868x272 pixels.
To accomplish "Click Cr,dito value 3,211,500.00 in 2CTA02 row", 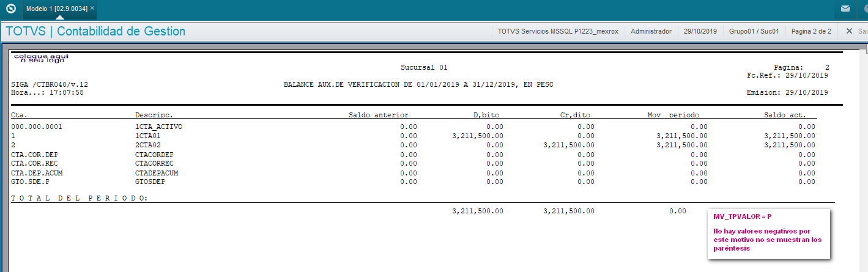I will tap(568, 145).
